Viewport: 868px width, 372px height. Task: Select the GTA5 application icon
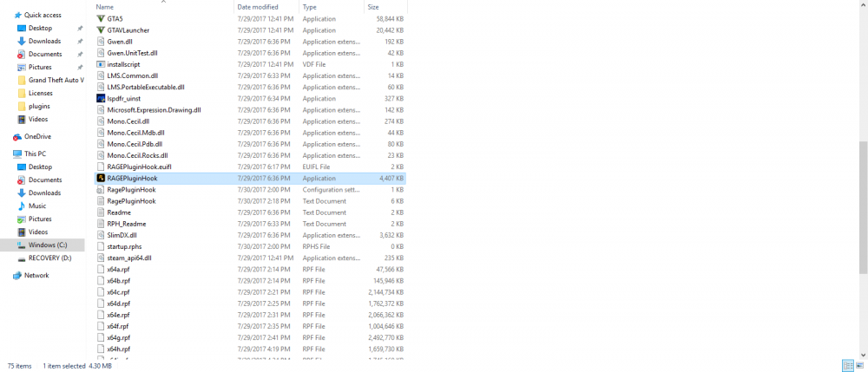[100, 19]
